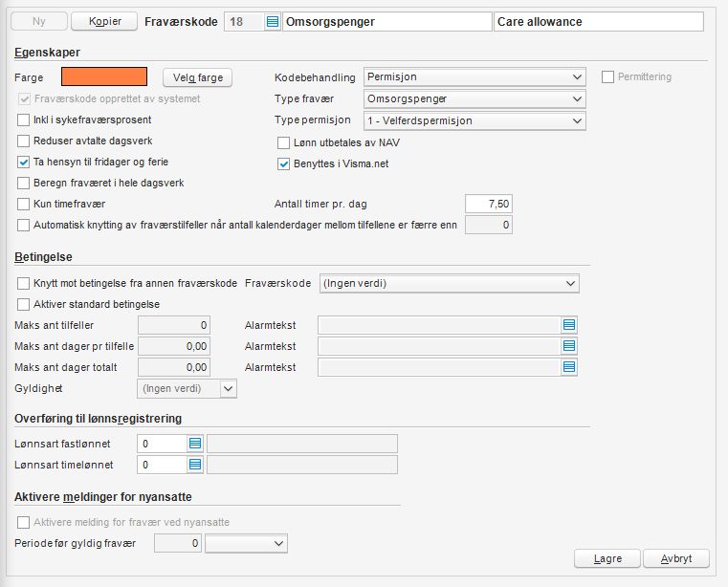Click the Overføring til lønnsregistrering heading

click(98, 419)
